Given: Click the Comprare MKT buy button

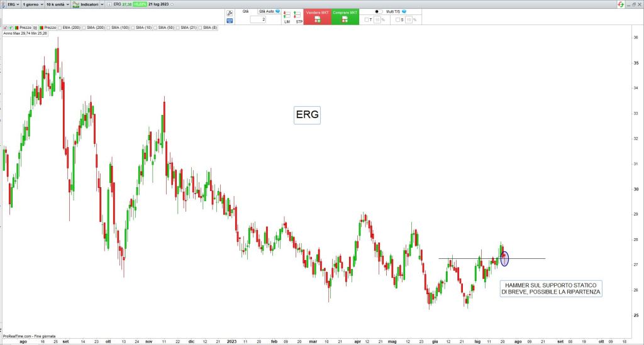Looking at the screenshot, I should pyautogui.click(x=345, y=16).
